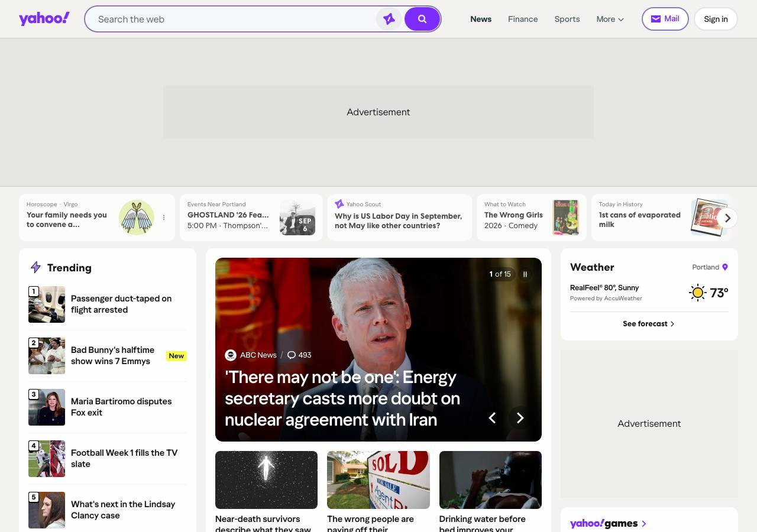757x532 pixels.
Task: Click the football trending thumbnail
Action: click(x=47, y=459)
